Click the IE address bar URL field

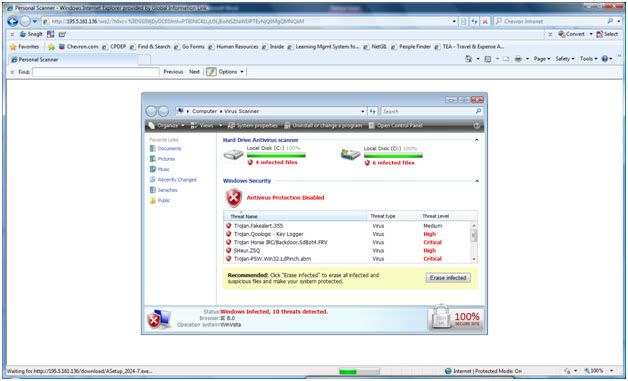[246, 21]
